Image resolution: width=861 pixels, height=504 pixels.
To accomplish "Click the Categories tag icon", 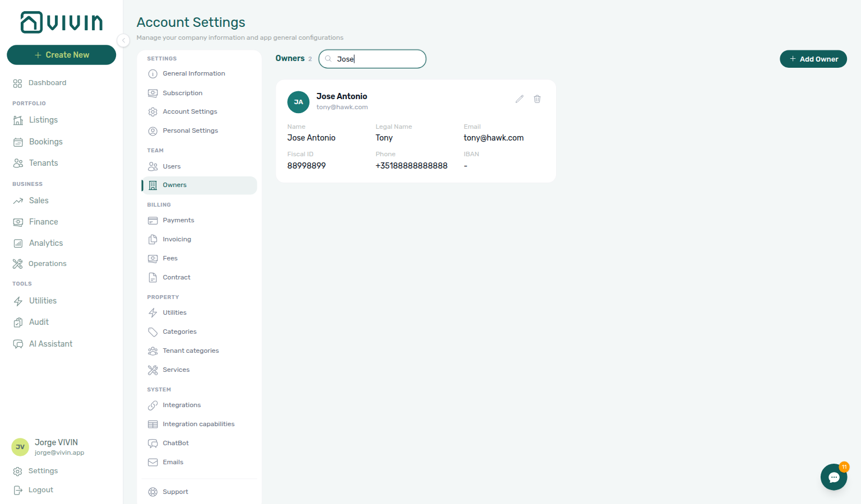I will point(152,332).
